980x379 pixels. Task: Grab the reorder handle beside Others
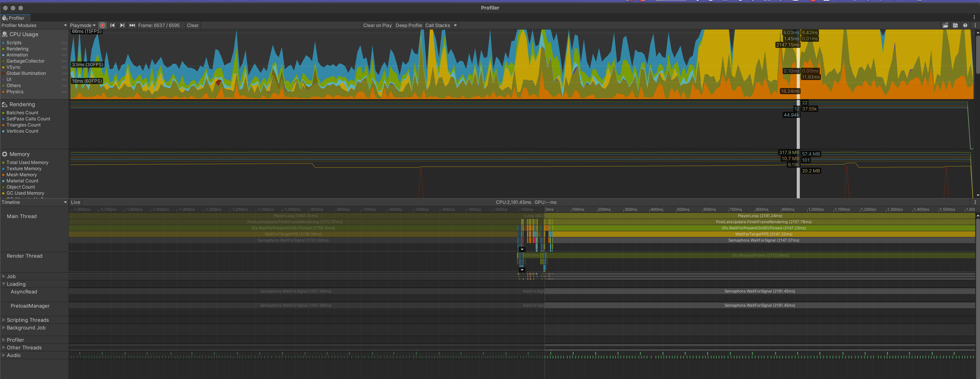pyautogui.click(x=64, y=86)
